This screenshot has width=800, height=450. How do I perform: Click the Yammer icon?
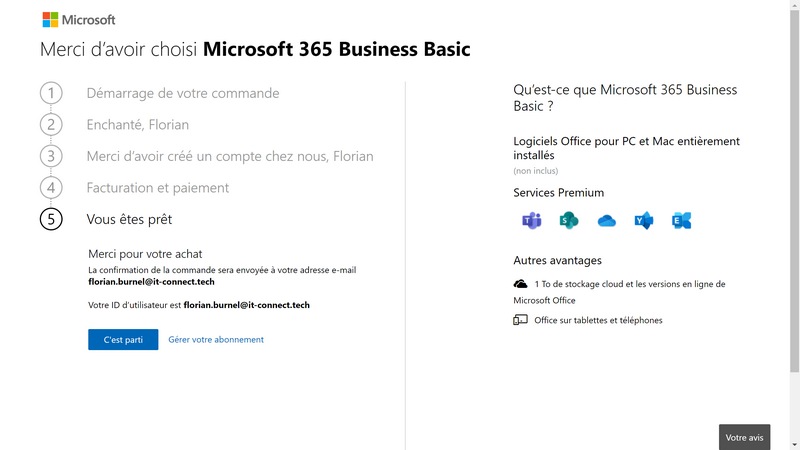[644, 221]
